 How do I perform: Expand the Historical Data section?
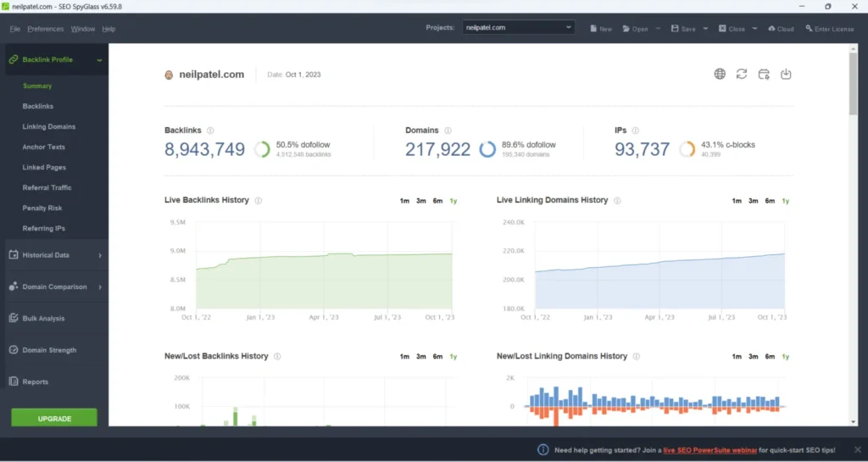(x=54, y=255)
